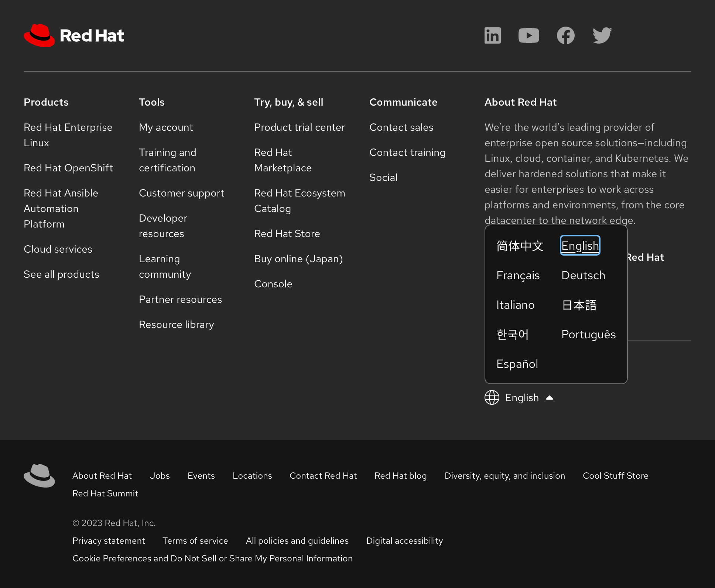Select English language option highlighted
This screenshot has width=715, height=588.
(579, 246)
